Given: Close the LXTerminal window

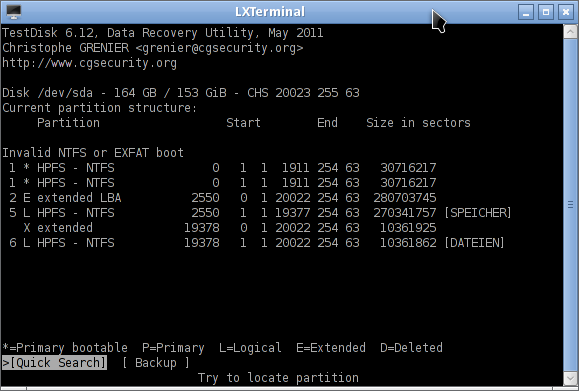Looking at the screenshot, I should click(x=566, y=12).
